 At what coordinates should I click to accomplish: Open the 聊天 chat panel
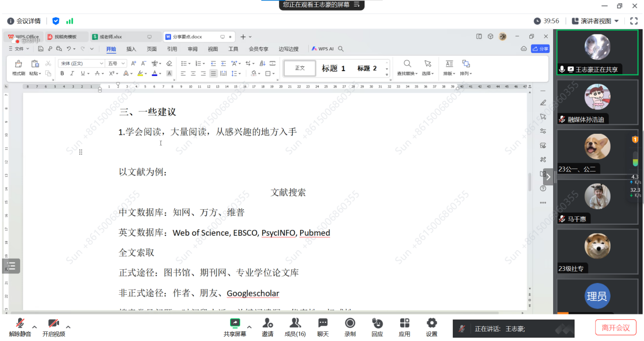click(323, 327)
